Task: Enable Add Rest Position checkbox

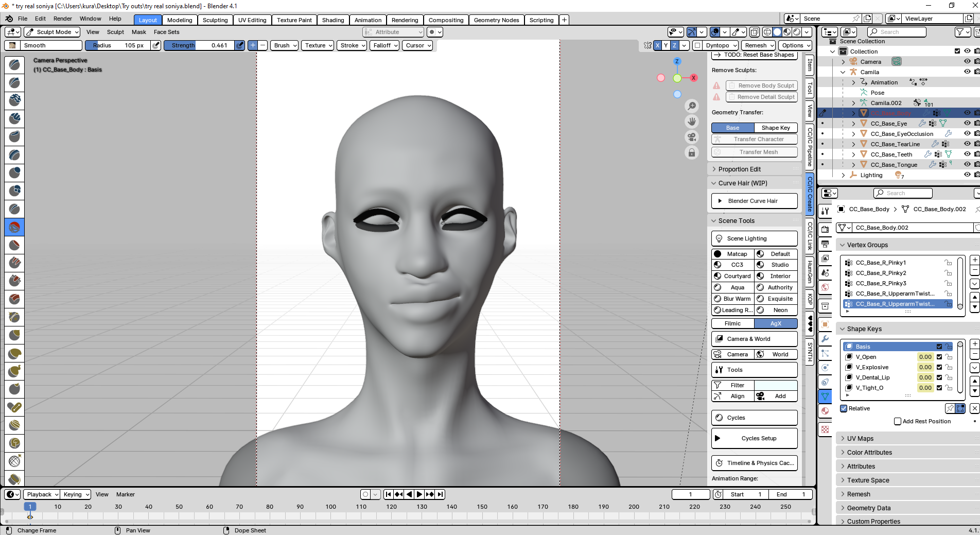Action: point(898,421)
